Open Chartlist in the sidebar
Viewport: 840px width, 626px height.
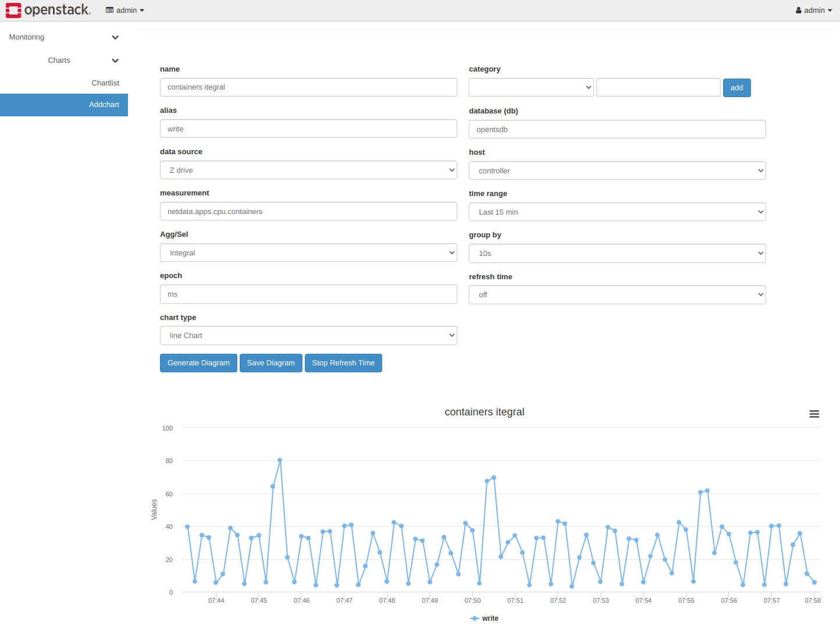(105, 83)
